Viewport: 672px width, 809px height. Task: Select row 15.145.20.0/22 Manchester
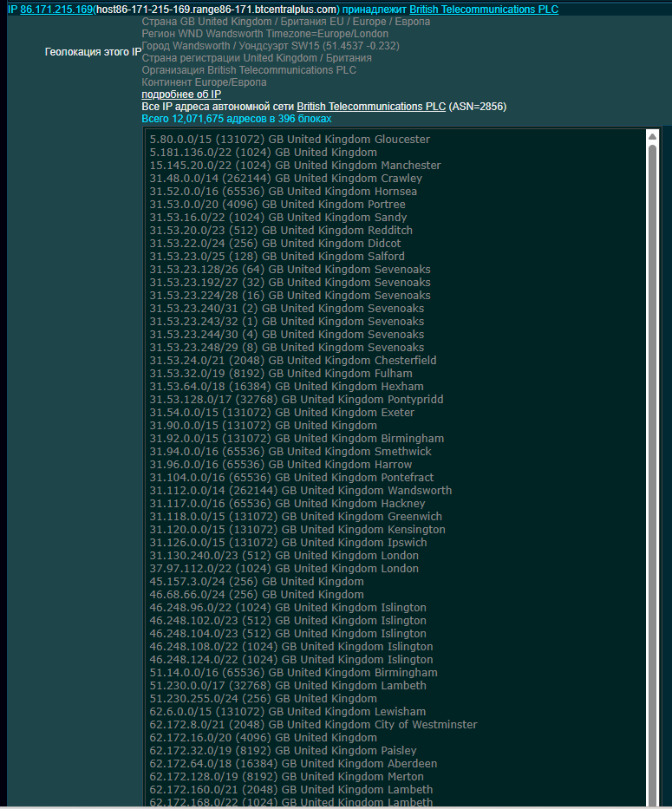pyautogui.click(x=295, y=165)
